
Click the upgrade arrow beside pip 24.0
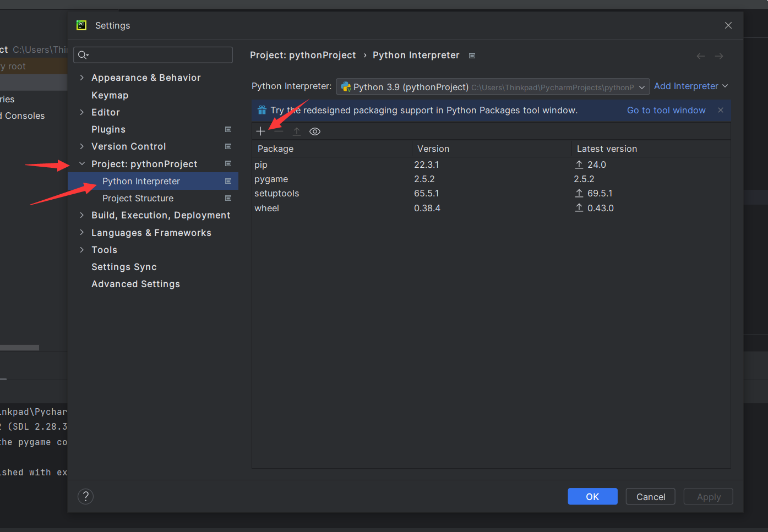(579, 164)
